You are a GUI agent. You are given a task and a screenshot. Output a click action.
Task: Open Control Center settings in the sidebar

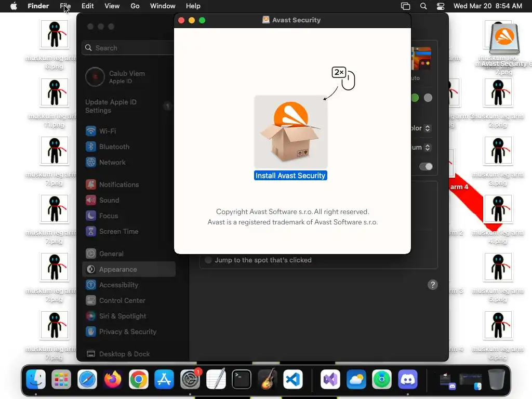click(x=129, y=301)
